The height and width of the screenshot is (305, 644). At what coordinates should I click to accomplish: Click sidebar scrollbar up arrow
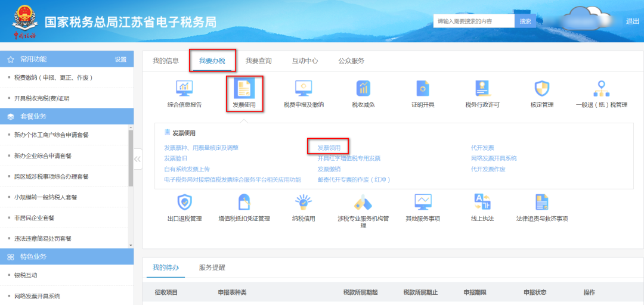point(131,127)
